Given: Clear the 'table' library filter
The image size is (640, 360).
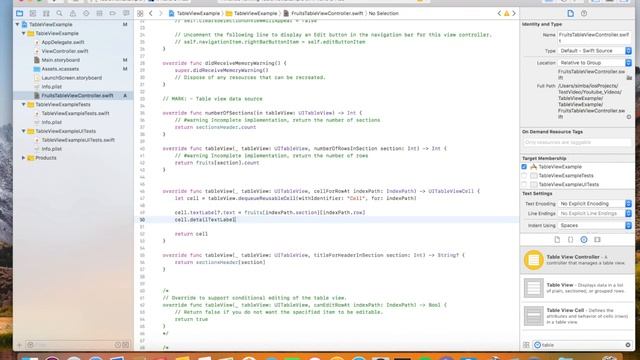Looking at the screenshot, I should (628, 345).
